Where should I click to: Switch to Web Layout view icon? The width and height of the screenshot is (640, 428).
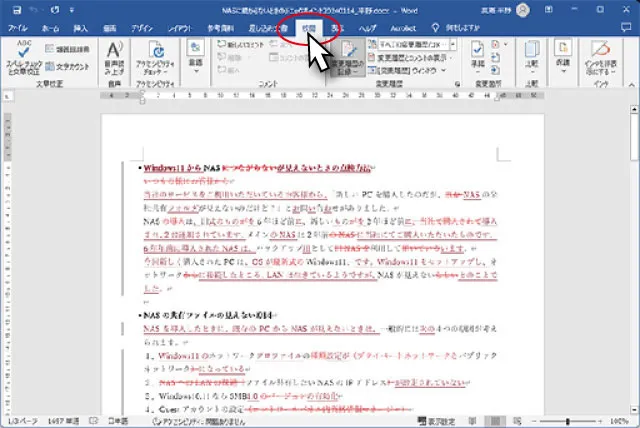pos(517,421)
